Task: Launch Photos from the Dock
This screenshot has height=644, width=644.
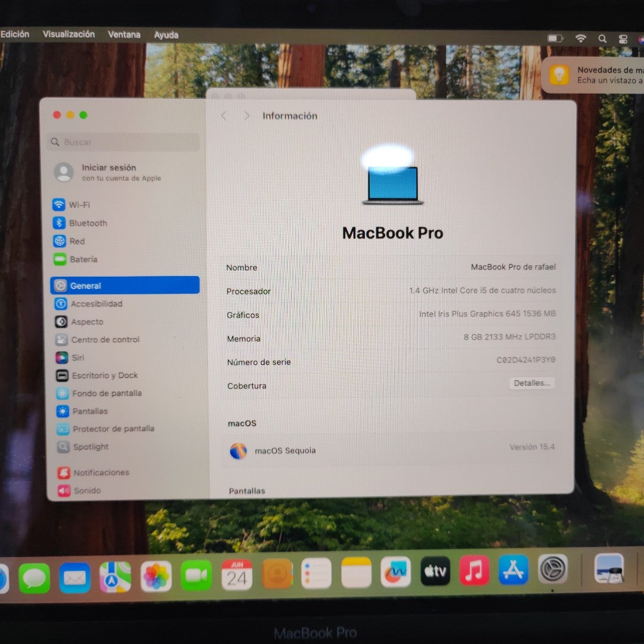Action: click(156, 576)
